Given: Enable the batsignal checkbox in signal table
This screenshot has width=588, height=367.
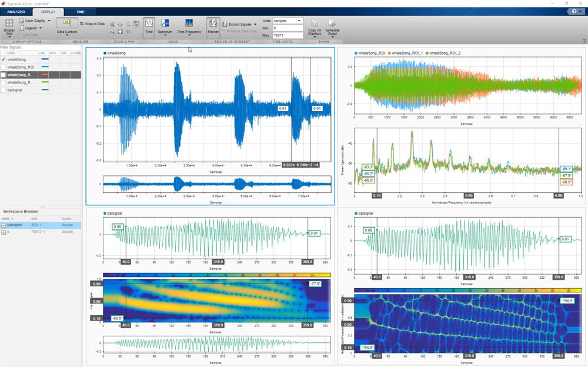Looking at the screenshot, I should pyautogui.click(x=4, y=90).
